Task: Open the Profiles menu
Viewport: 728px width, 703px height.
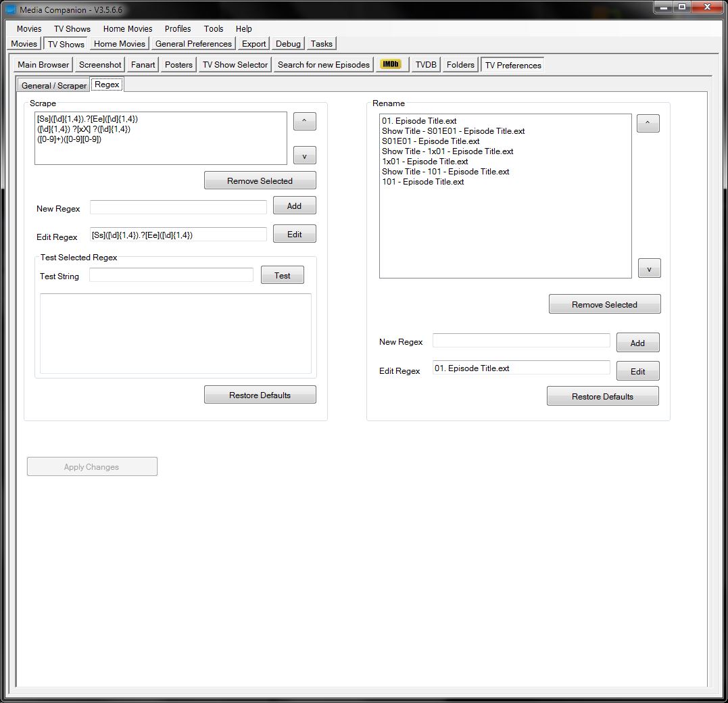Action: coord(178,29)
